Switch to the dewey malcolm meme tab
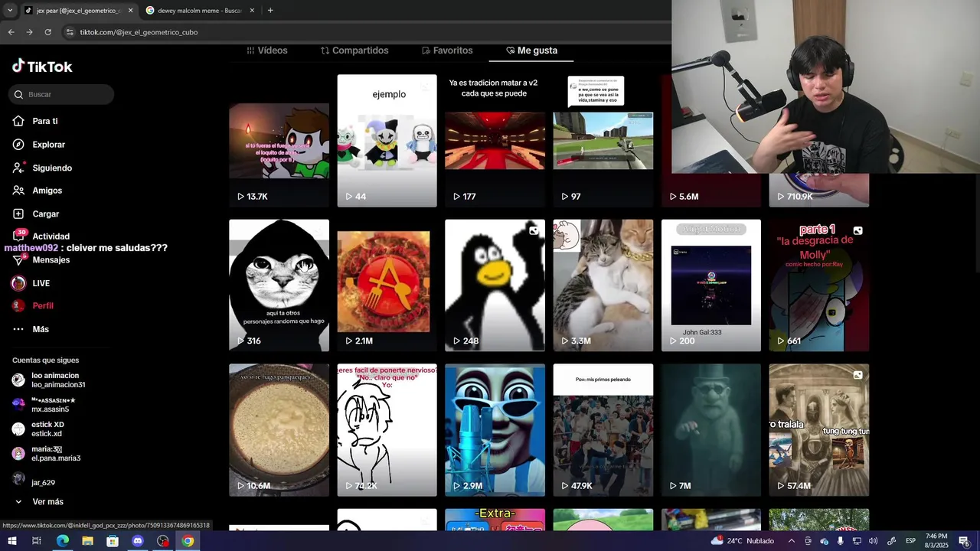Image resolution: width=980 pixels, height=551 pixels. (200, 11)
